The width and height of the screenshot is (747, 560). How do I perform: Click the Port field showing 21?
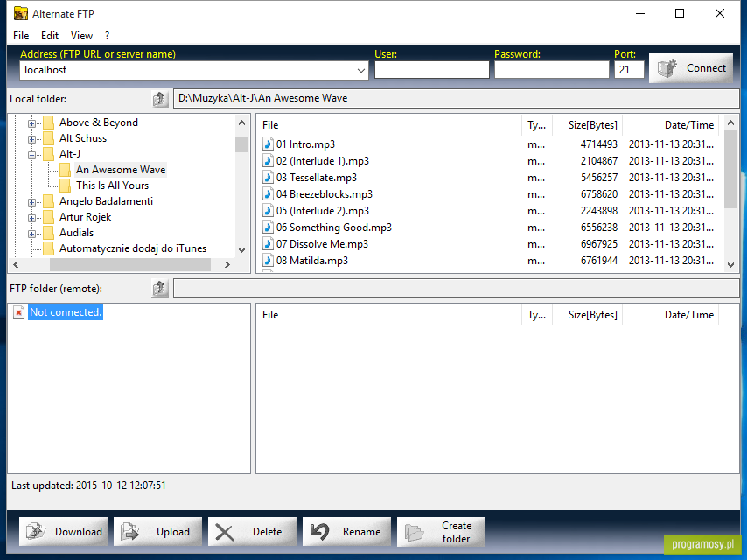point(629,70)
